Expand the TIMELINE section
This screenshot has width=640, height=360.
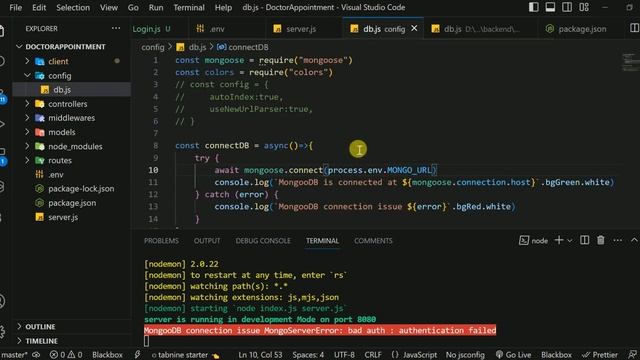[41, 340]
